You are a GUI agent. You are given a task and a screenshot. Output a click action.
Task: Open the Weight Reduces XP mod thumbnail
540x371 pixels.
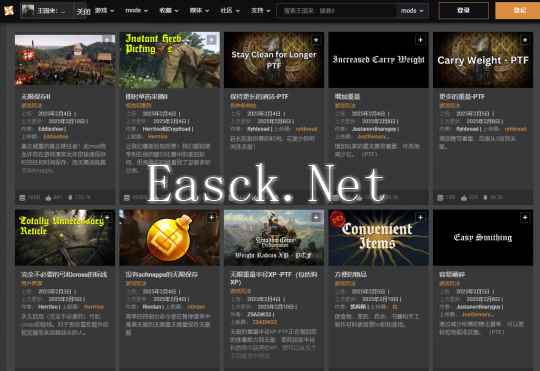point(274,237)
